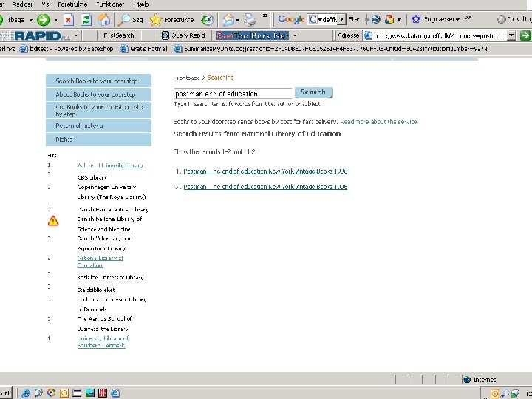Expand the Google search box dropdown
This screenshot has width=532, height=399.
[x=342, y=19]
